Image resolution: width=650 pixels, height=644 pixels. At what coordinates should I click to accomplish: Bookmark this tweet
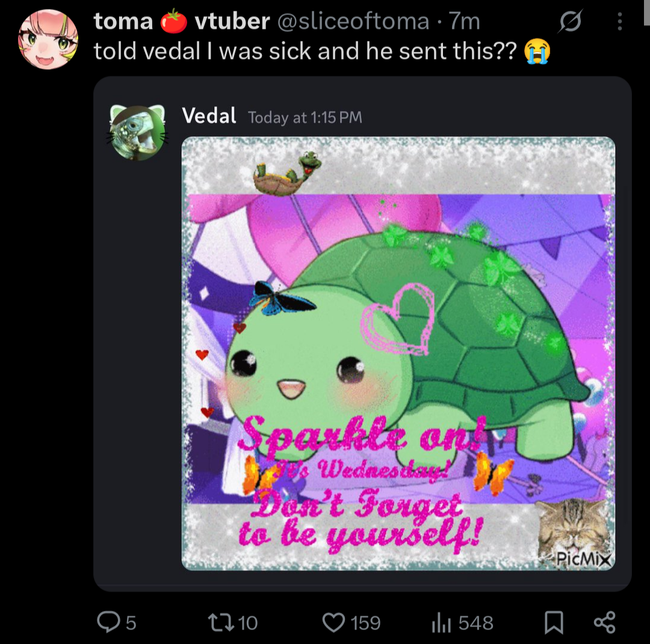click(x=554, y=622)
